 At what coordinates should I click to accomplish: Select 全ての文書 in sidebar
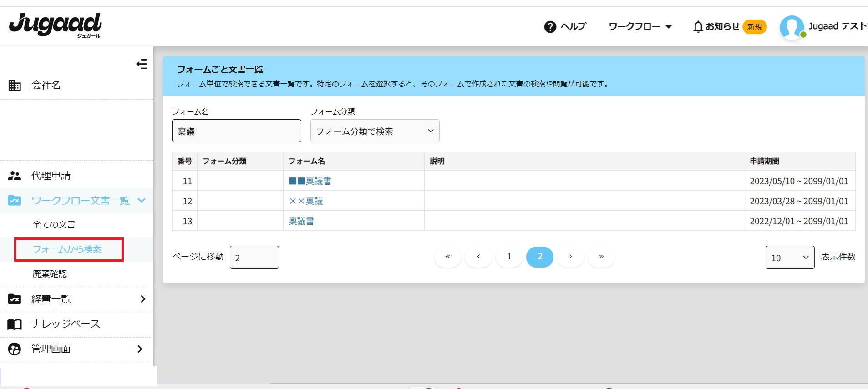pos(54,225)
